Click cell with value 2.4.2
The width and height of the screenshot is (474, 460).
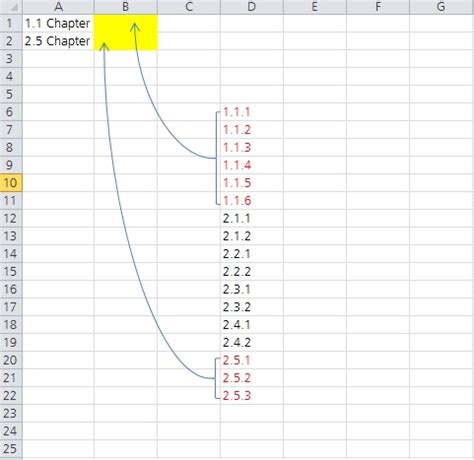252,342
